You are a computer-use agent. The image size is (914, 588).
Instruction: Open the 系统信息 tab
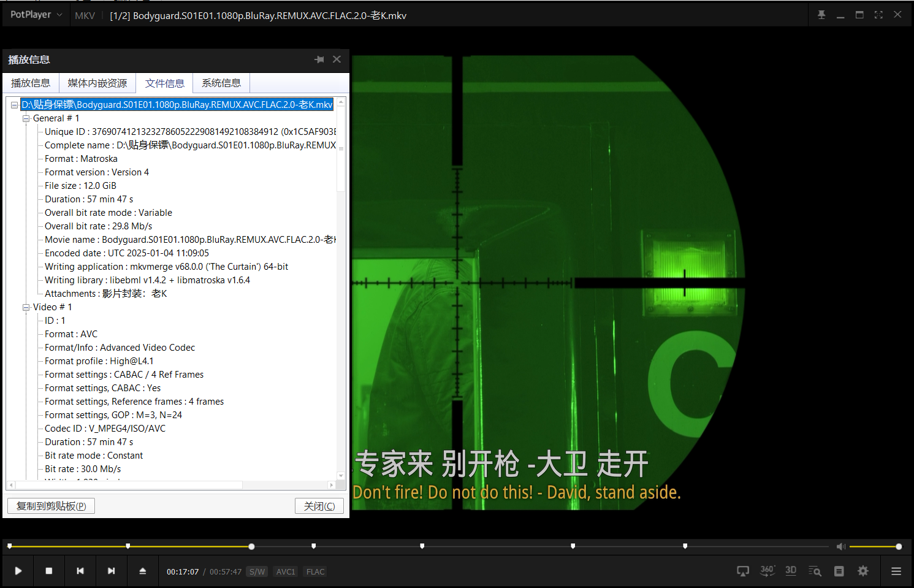221,83
